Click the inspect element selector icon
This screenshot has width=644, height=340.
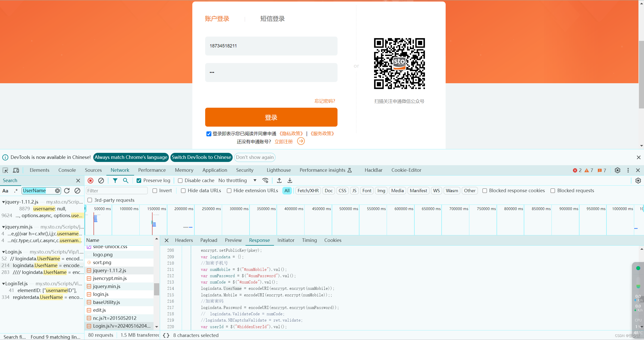pos(5,170)
